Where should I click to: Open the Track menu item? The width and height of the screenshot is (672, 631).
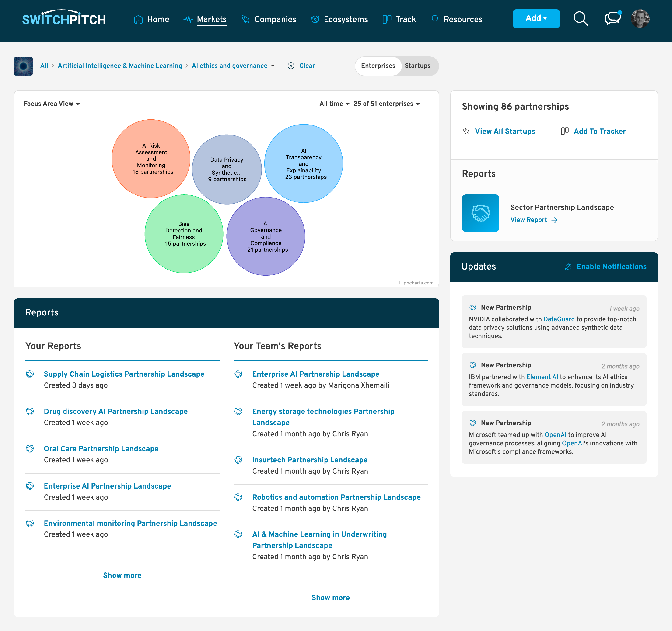pyautogui.click(x=399, y=19)
